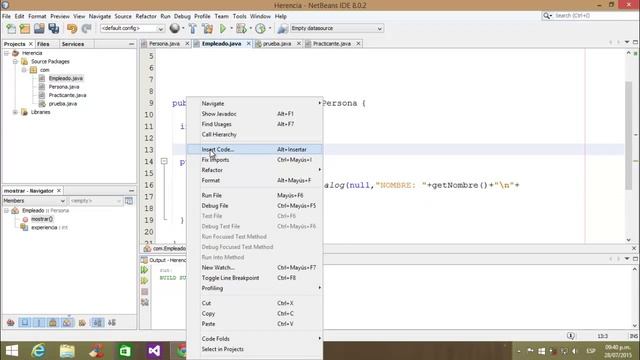Click the red stop icon in Output
The width and height of the screenshot is (640, 360).
(144, 292)
